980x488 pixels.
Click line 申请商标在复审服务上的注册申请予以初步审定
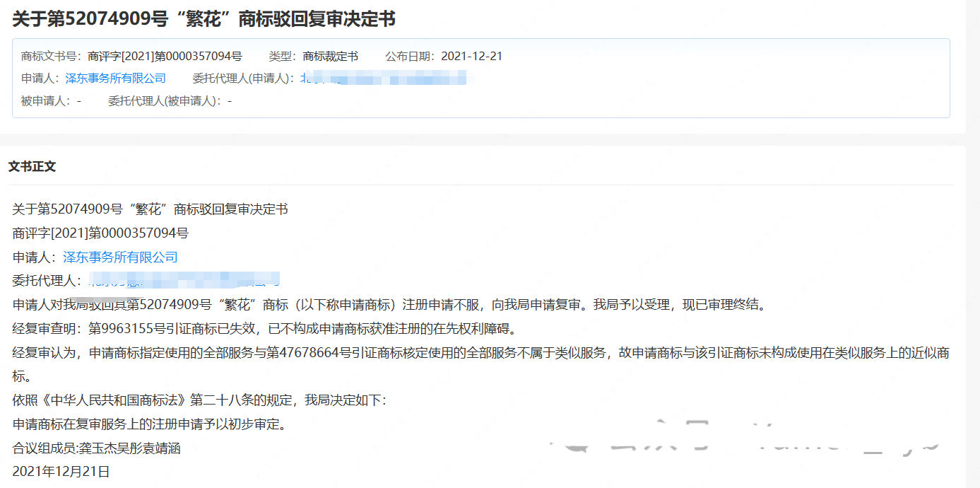[x=149, y=425]
